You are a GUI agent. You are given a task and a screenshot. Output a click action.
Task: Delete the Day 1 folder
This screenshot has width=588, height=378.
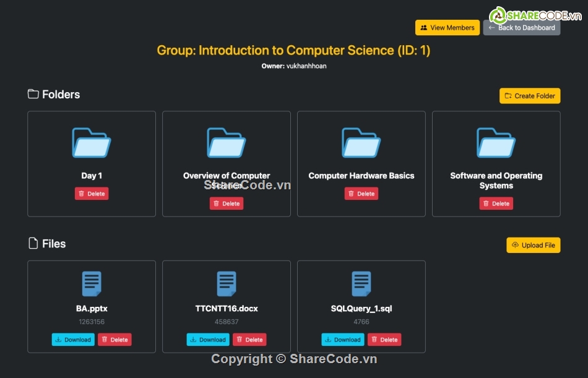point(92,194)
